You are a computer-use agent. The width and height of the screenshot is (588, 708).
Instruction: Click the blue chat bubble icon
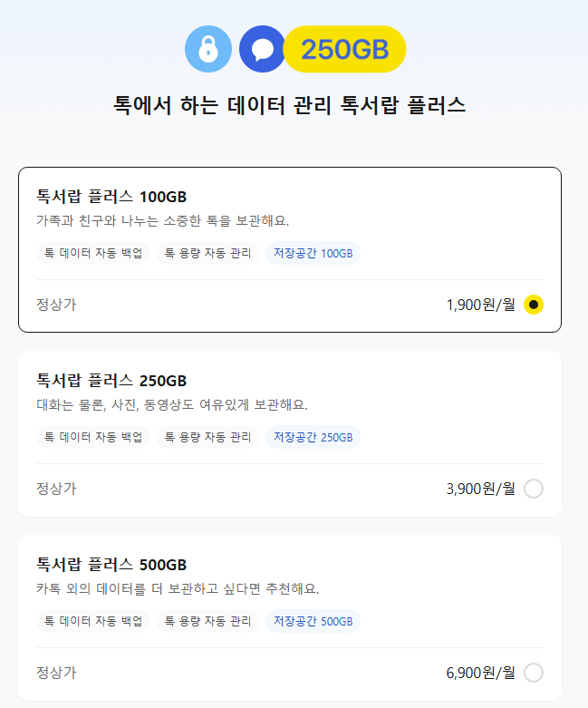pyautogui.click(x=263, y=49)
